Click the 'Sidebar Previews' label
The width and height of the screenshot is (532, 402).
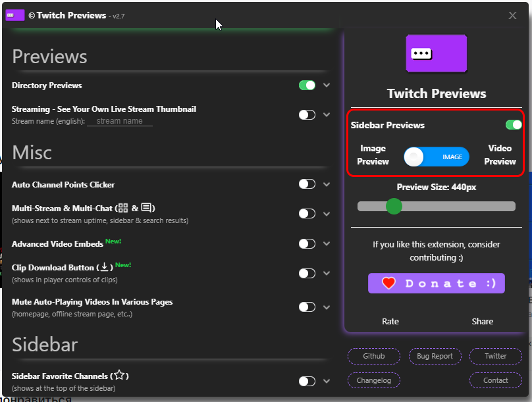(387, 125)
